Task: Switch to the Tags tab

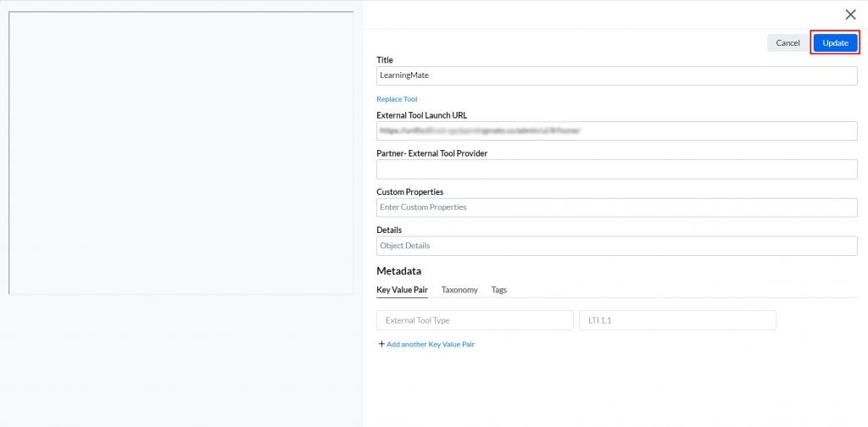Action: (498, 290)
